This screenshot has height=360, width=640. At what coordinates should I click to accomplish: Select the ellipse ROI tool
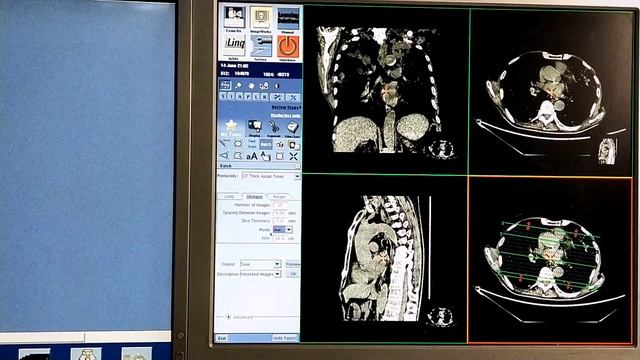(238, 144)
